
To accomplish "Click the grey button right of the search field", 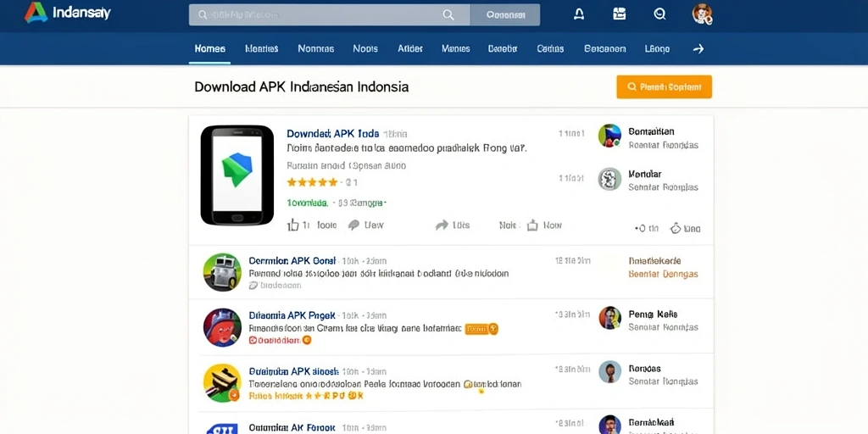I will [505, 15].
